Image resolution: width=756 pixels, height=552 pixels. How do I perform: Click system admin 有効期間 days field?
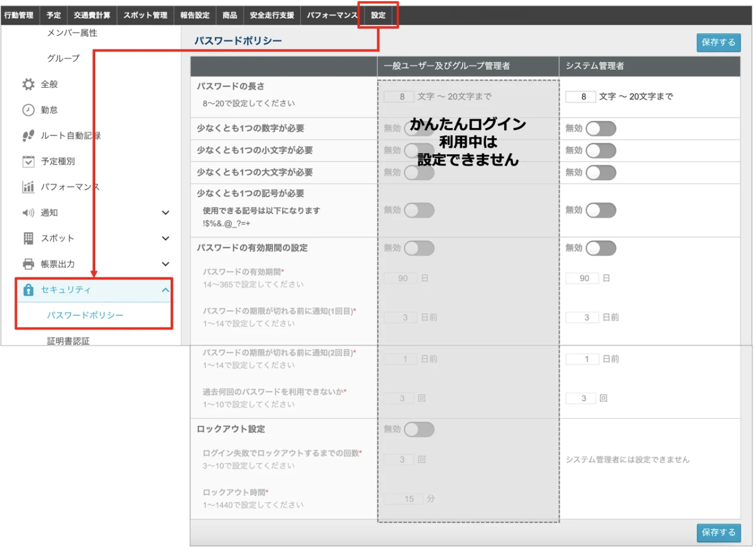[582, 279]
